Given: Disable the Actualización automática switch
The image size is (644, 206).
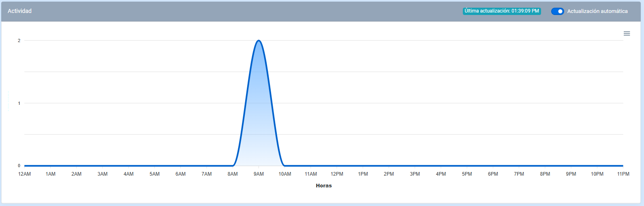Looking at the screenshot, I should (x=557, y=11).
